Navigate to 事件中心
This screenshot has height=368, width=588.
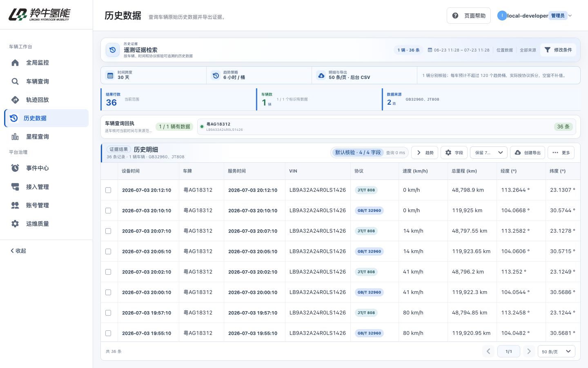pyautogui.click(x=46, y=168)
